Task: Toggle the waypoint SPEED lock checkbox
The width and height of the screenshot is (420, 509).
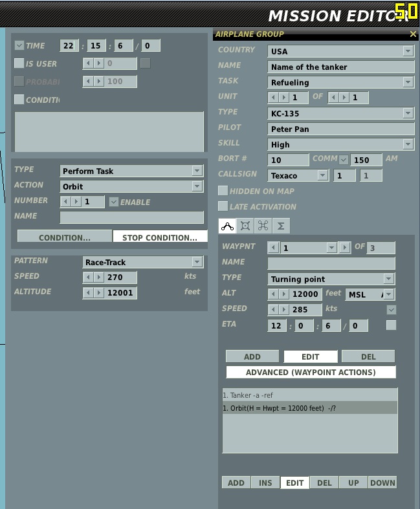Action: [x=392, y=310]
